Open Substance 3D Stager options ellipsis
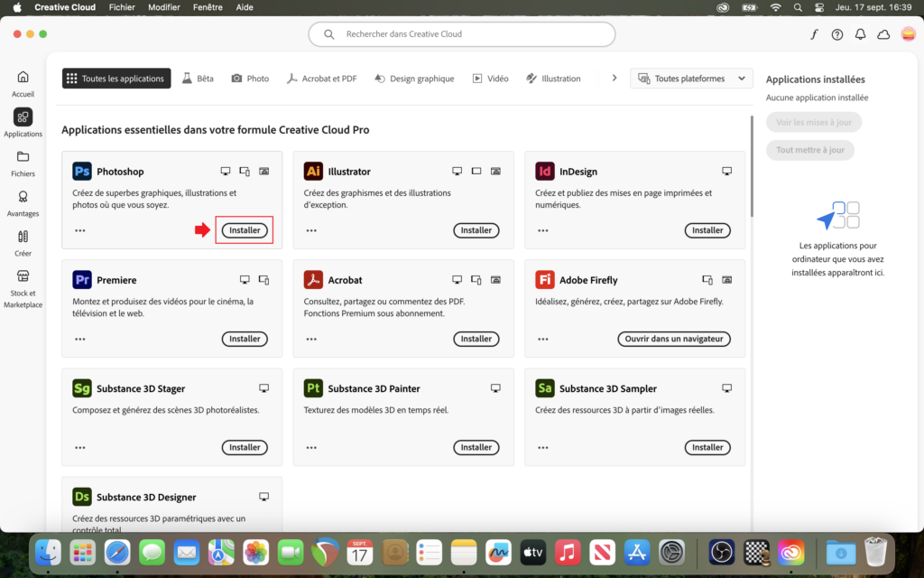 (x=80, y=448)
